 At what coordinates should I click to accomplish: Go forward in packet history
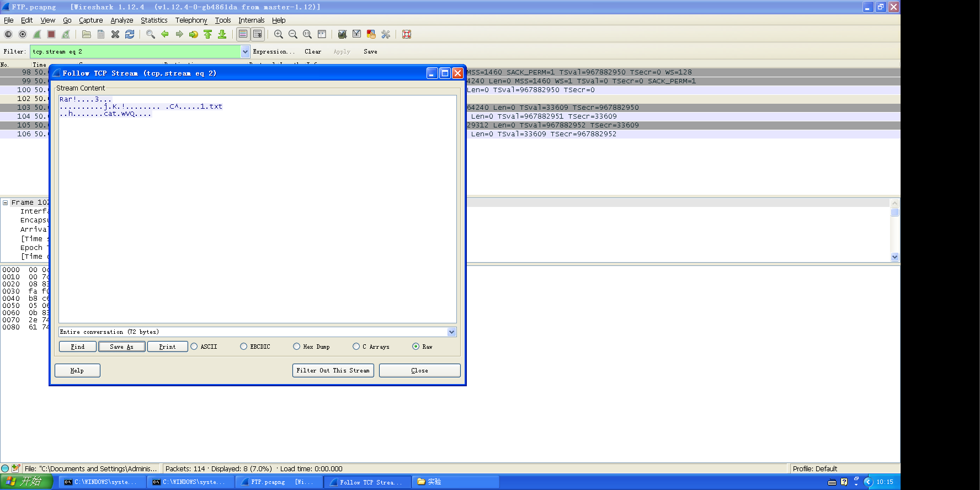[179, 34]
